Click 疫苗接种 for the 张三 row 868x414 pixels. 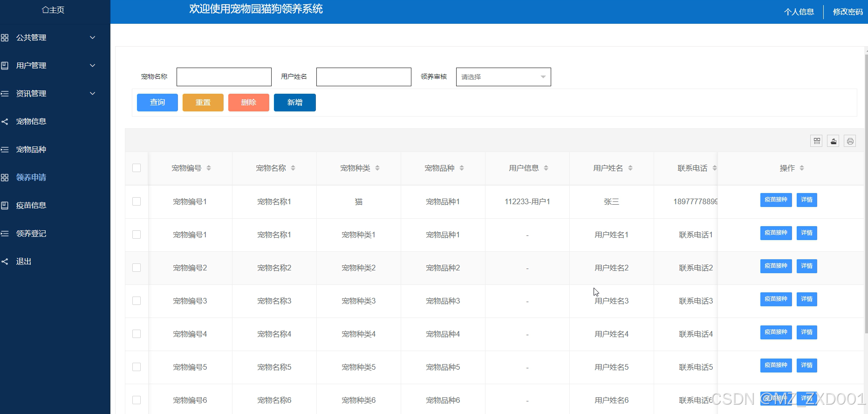click(x=776, y=200)
